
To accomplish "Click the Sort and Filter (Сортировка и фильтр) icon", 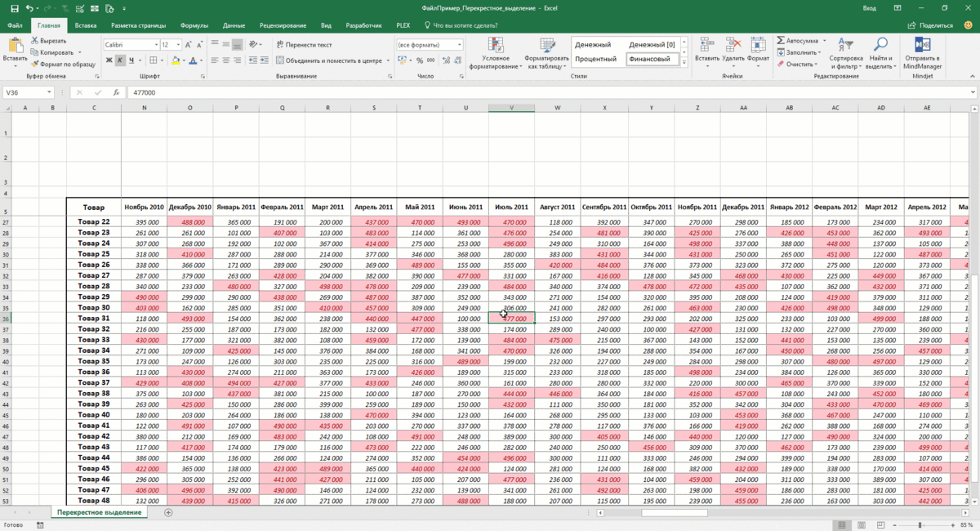I will 845,53.
